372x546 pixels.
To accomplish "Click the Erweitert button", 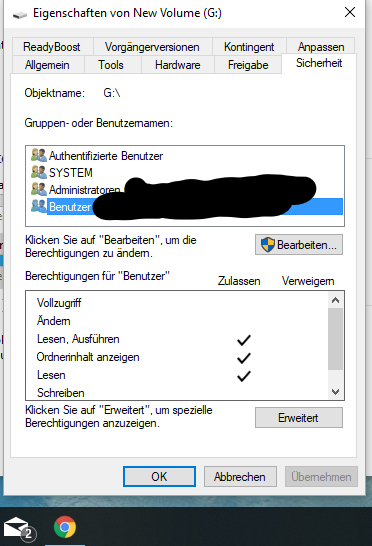I will [299, 418].
